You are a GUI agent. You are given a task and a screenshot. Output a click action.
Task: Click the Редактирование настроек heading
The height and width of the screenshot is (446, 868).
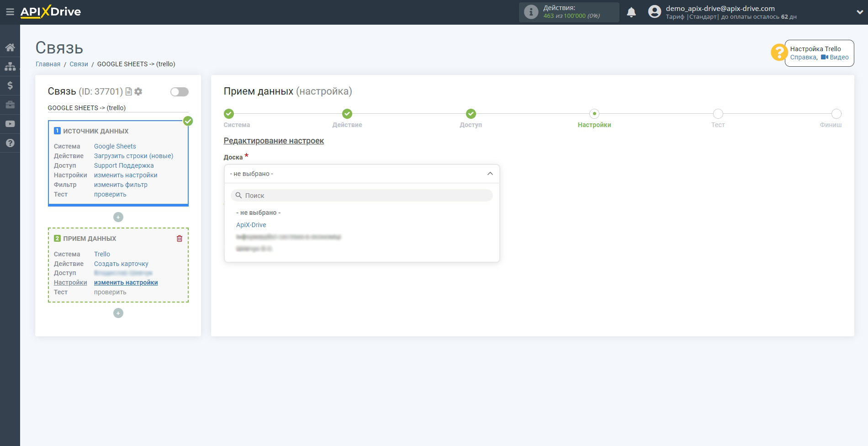pyautogui.click(x=274, y=141)
